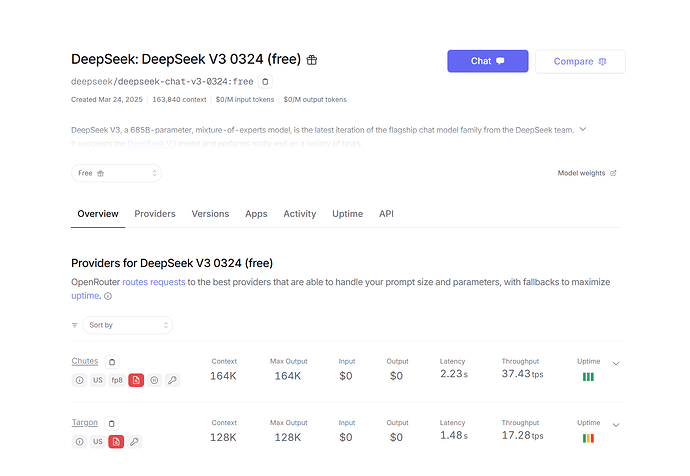
Task: Expand the Chutes provider row chevron
Action: (616, 363)
